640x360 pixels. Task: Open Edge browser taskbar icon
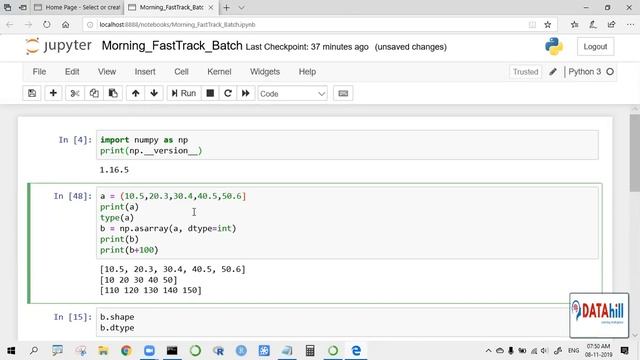(356, 351)
